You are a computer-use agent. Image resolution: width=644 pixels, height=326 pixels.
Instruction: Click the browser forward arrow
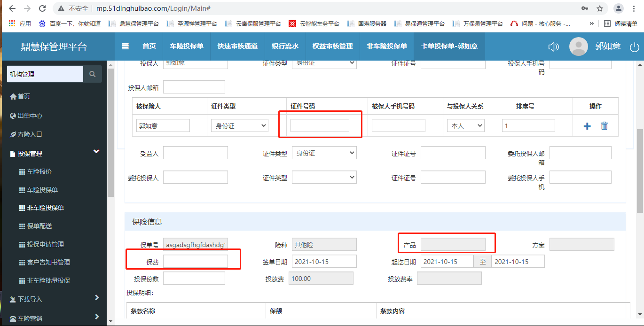[x=27, y=8]
